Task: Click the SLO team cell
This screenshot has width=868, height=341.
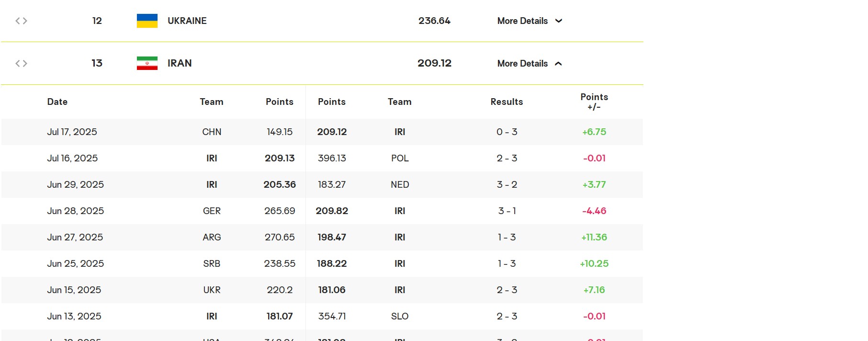Action: click(x=400, y=316)
